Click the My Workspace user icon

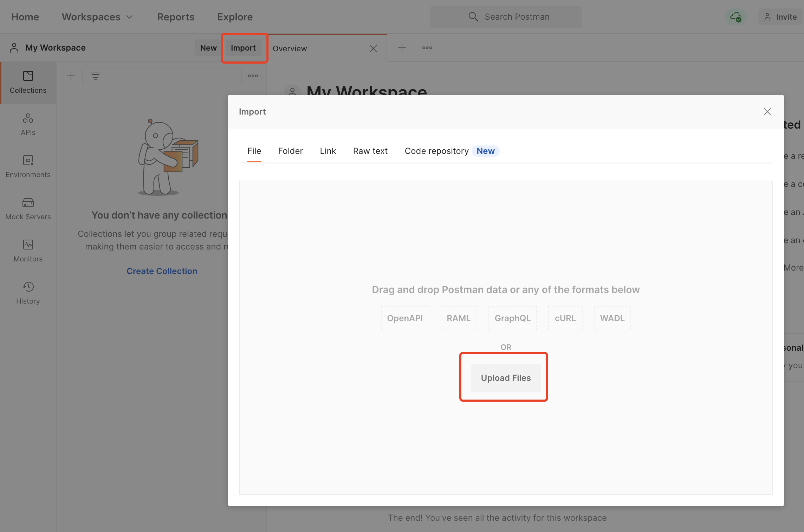point(14,48)
